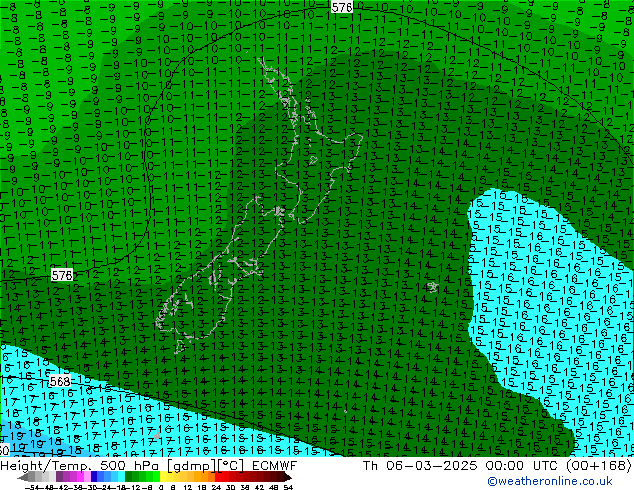The height and width of the screenshot is (490, 634).
Task: Click the Stewart Island outline south of South Island
Action: tap(180, 346)
